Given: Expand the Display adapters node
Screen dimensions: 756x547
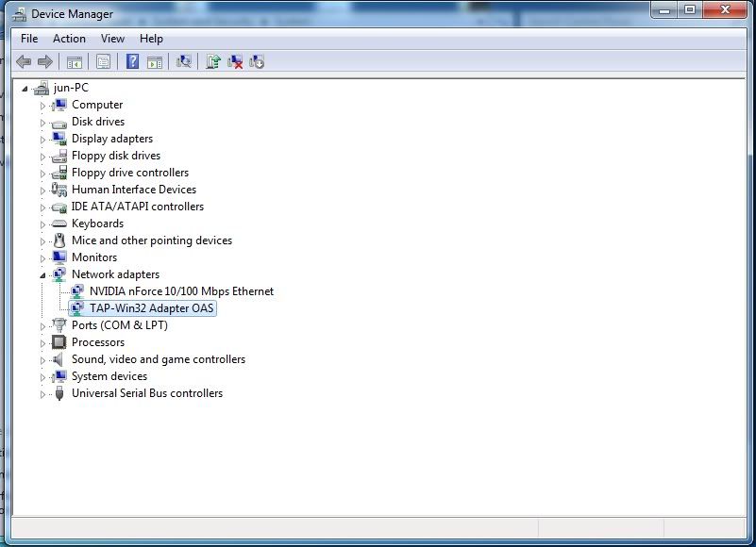Looking at the screenshot, I should pos(43,139).
